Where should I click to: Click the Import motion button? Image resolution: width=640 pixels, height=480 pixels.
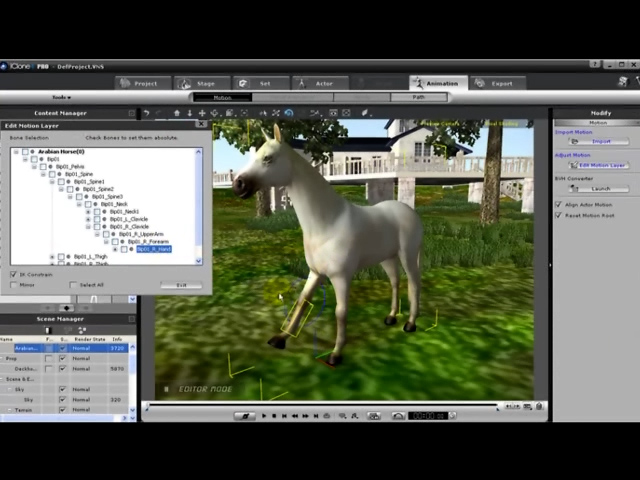click(599, 142)
